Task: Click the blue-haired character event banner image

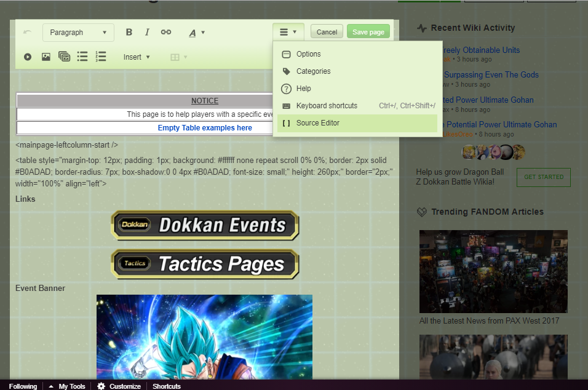Action: tap(204, 336)
